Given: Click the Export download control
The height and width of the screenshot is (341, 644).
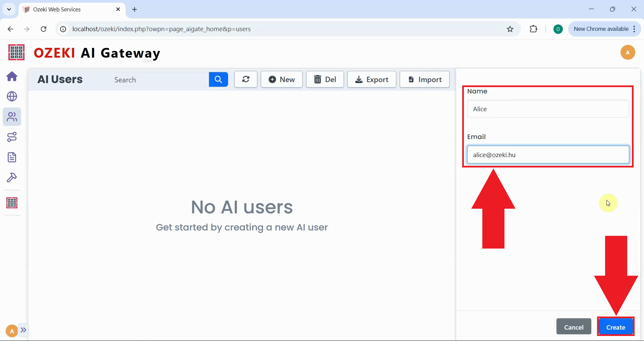Looking at the screenshot, I should [372, 79].
